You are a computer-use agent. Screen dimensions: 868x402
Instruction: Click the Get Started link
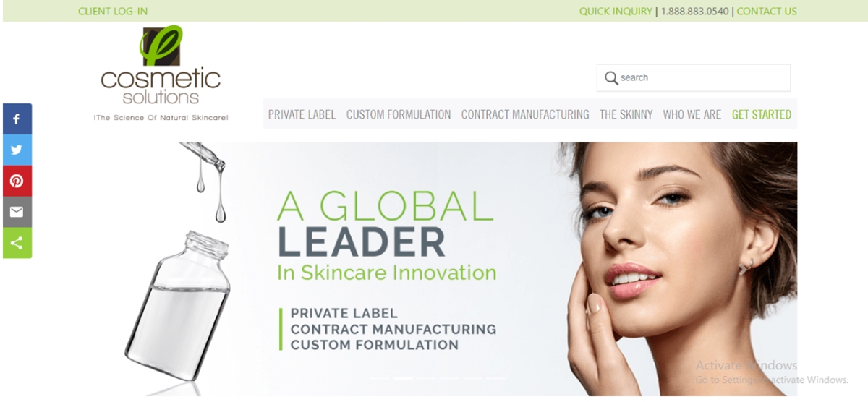point(762,114)
